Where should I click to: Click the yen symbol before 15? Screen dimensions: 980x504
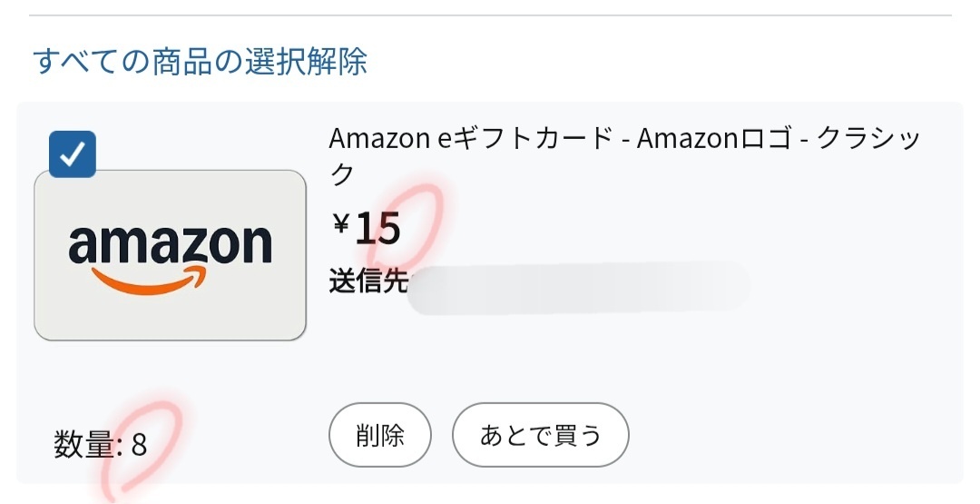341,223
